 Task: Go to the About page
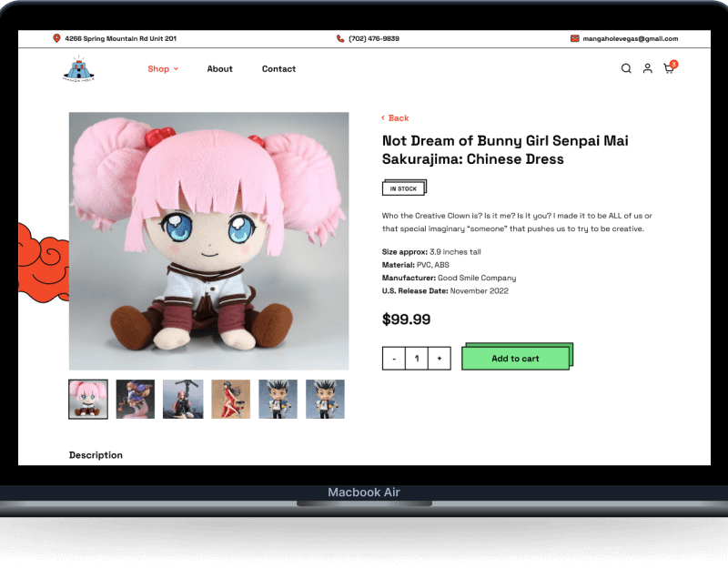coord(219,69)
